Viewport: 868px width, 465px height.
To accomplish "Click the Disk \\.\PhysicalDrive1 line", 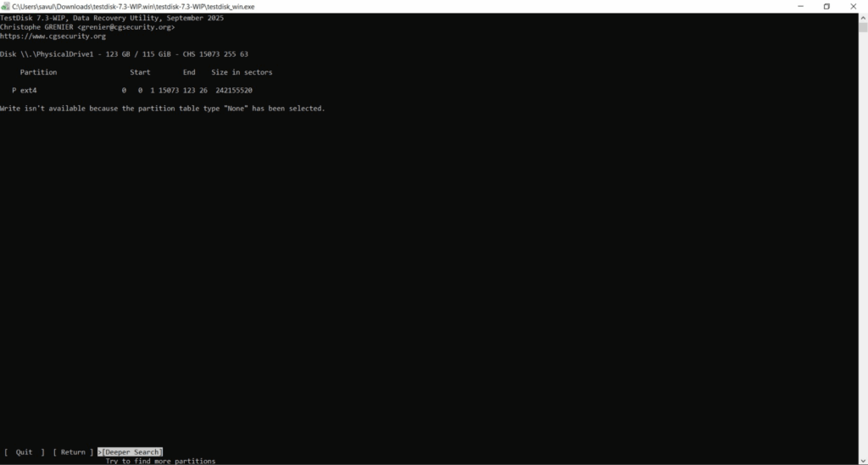I will [x=124, y=54].
